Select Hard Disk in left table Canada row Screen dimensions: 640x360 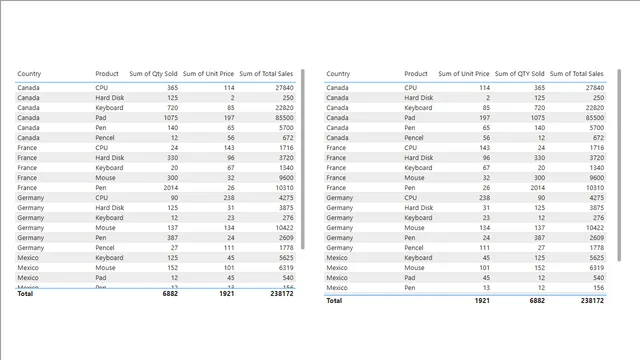(110, 98)
